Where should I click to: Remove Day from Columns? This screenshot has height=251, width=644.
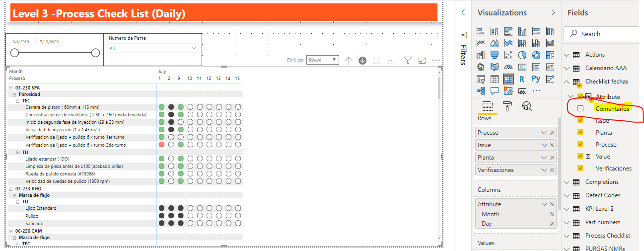552,224
